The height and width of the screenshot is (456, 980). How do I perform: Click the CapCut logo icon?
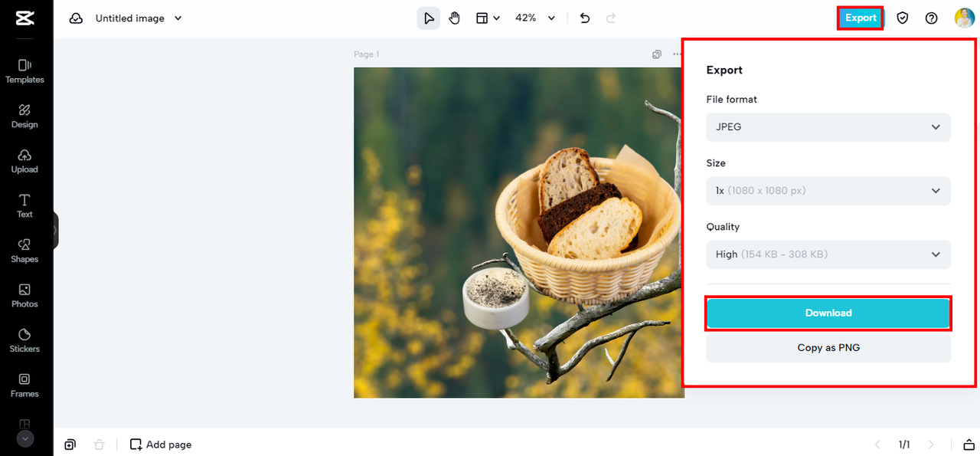coord(24,18)
